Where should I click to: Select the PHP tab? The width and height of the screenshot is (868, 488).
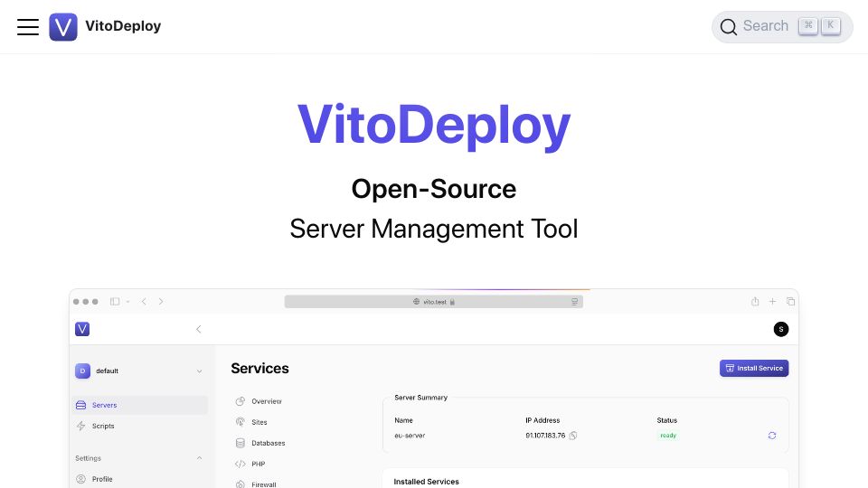tap(250, 464)
